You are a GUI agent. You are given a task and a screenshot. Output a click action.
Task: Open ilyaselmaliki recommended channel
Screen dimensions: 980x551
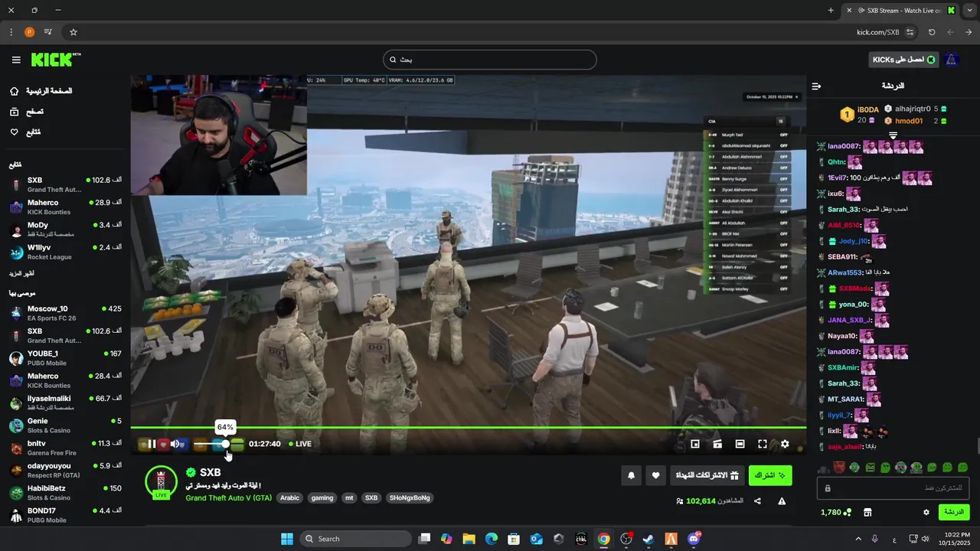coord(65,403)
